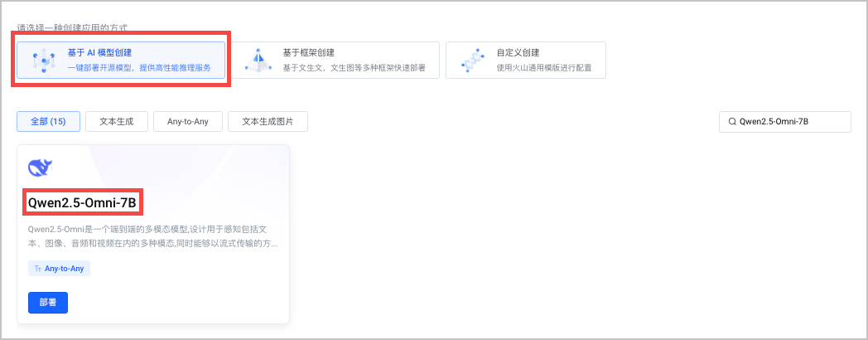Choose the 基于框架创建 creation method
This screenshot has height=340, width=868.
pyautogui.click(x=335, y=60)
